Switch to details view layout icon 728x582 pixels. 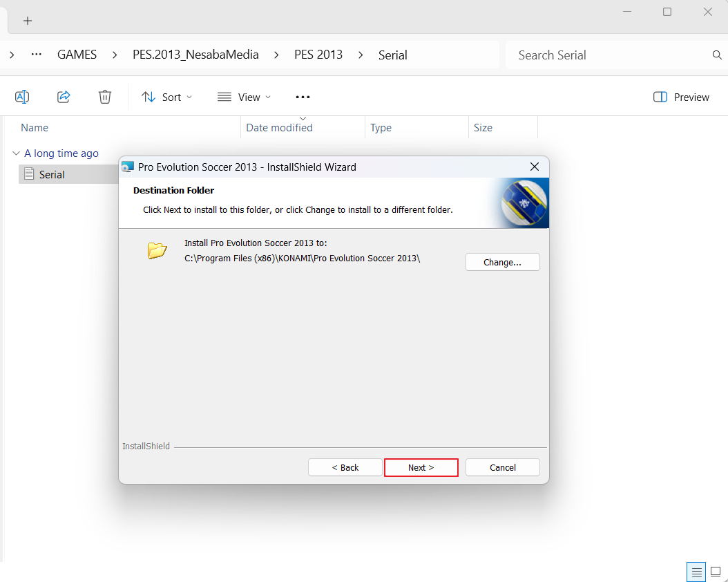click(696, 572)
